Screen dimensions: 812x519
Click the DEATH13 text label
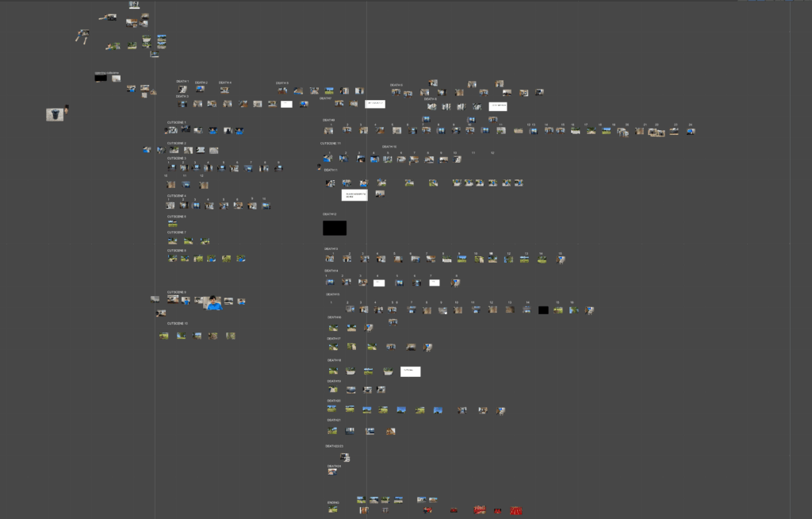click(331, 249)
